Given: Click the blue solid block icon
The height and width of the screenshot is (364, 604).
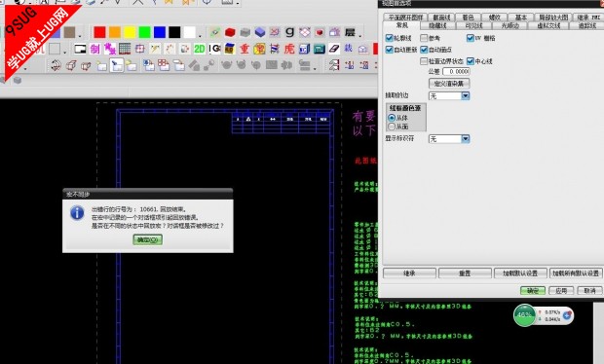Looking at the screenshot, I should pyautogui.click(x=260, y=32).
